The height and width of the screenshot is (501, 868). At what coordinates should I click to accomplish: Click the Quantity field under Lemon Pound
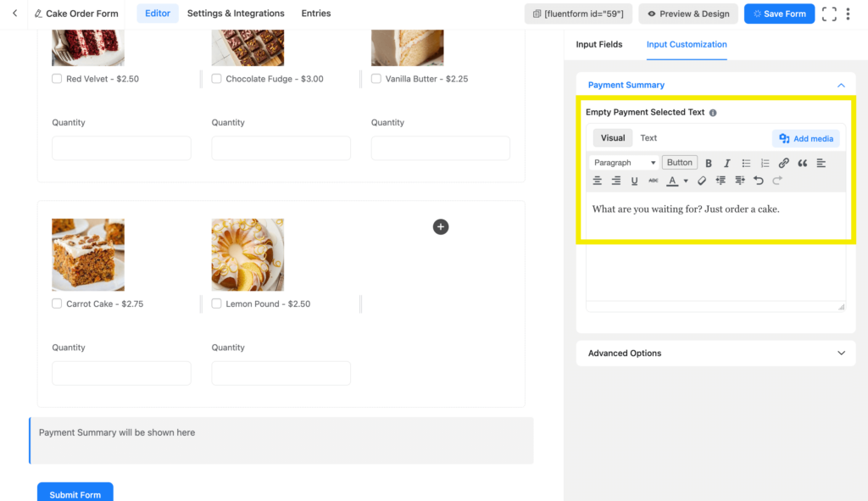coord(281,373)
